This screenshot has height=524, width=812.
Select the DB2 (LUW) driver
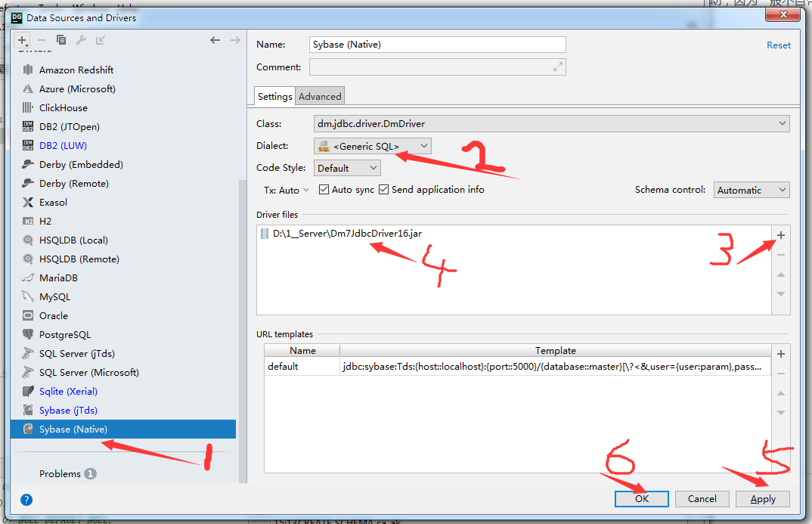pos(123,145)
